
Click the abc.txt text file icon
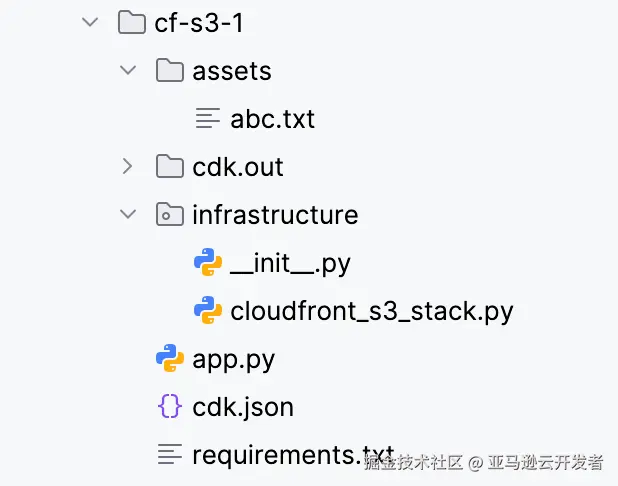pyautogui.click(x=207, y=119)
